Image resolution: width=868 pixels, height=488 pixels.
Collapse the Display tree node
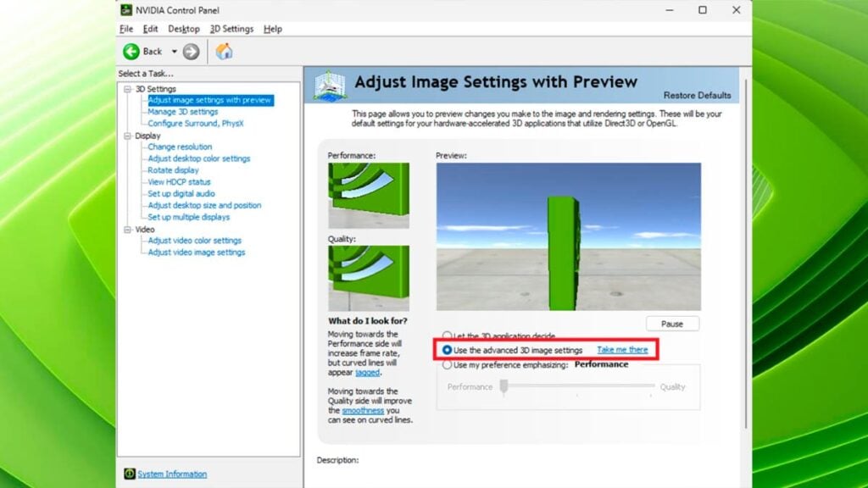tap(127, 136)
